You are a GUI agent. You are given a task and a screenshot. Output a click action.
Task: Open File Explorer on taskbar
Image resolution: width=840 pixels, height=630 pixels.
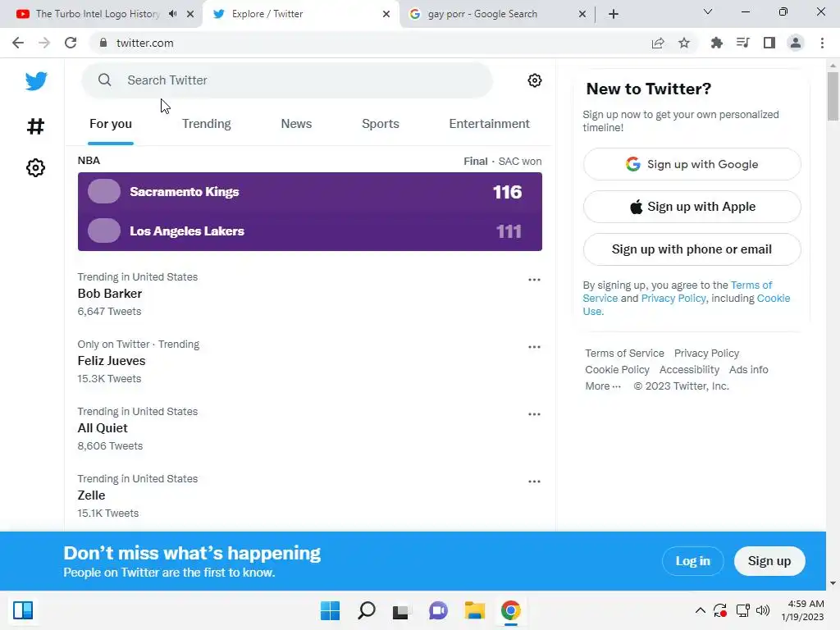click(475, 610)
